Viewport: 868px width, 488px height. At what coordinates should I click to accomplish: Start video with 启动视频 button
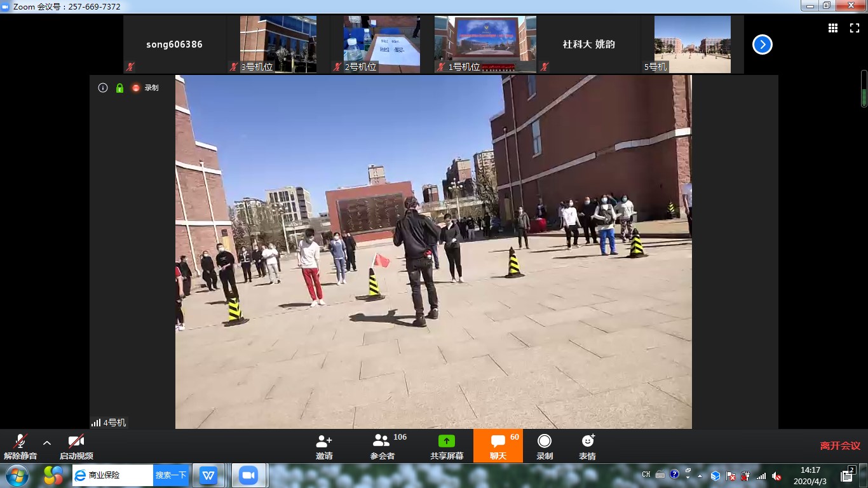tap(76, 447)
